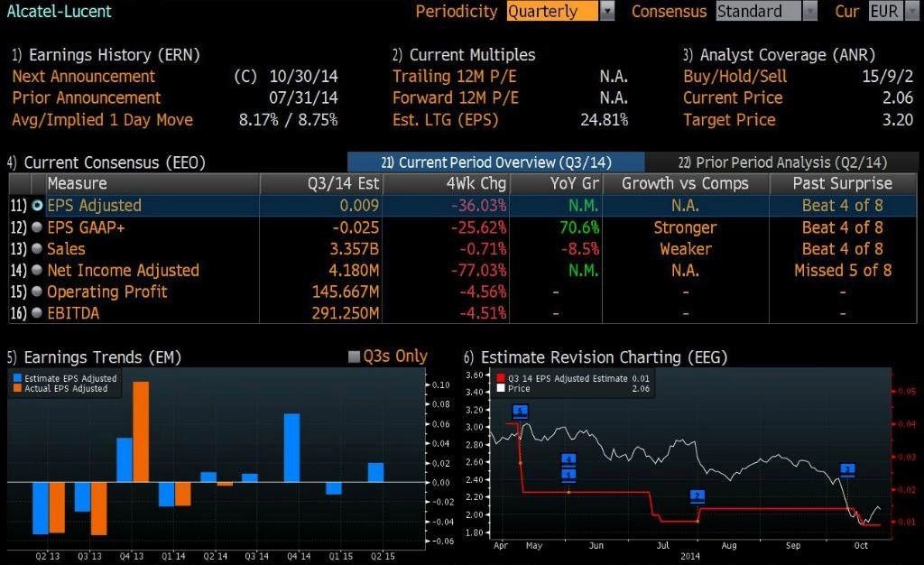Viewport: 924px width, 565px height.
Task: Select the Sales radio button
Action: [x=37, y=248]
